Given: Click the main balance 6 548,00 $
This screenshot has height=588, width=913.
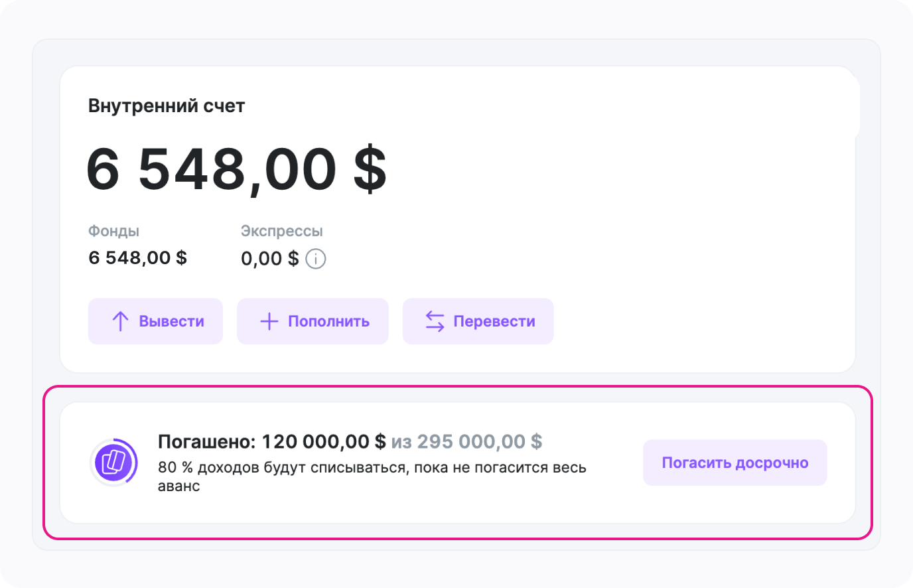Looking at the screenshot, I should (x=236, y=169).
